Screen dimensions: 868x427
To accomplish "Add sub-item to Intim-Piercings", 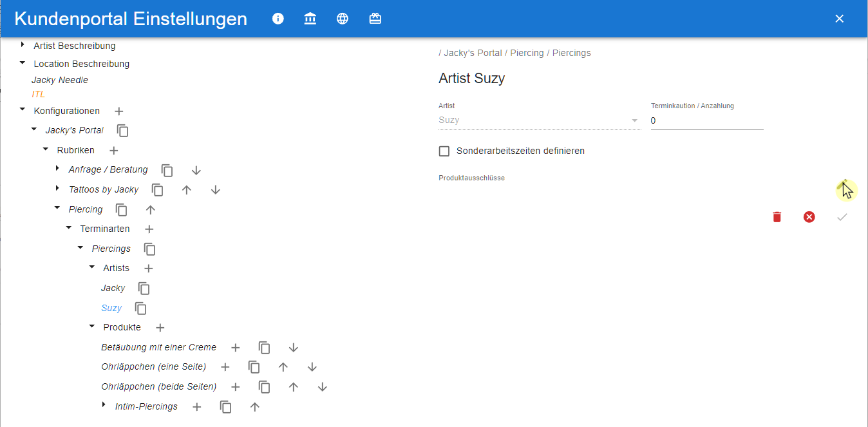I will [197, 407].
